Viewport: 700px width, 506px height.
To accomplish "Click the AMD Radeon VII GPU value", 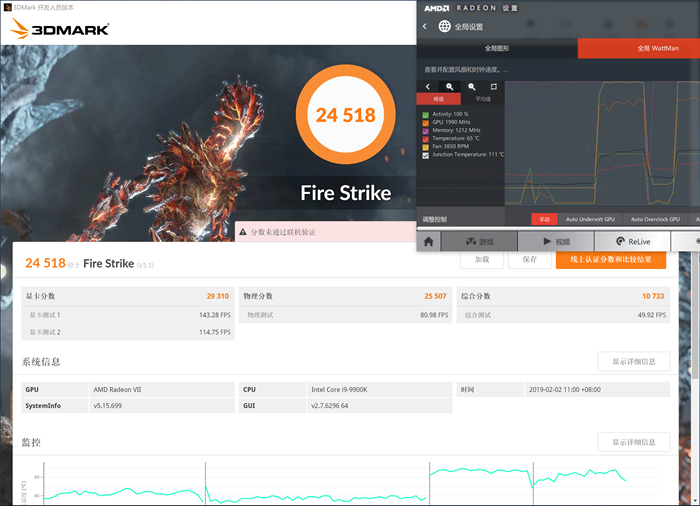I will pos(117,389).
